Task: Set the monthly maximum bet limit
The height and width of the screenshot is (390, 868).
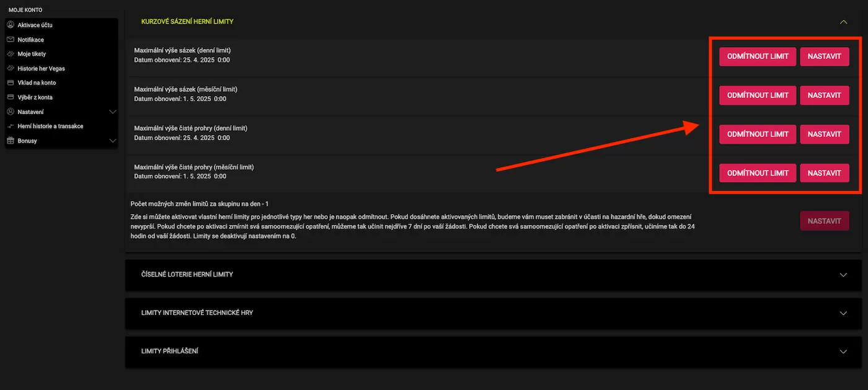Action: pyautogui.click(x=824, y=95)
